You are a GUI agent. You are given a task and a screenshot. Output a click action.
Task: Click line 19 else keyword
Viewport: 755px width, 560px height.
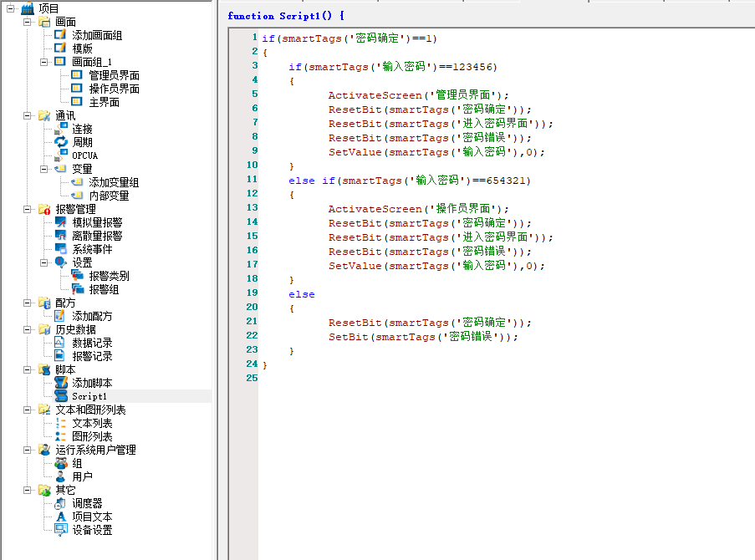302,293
